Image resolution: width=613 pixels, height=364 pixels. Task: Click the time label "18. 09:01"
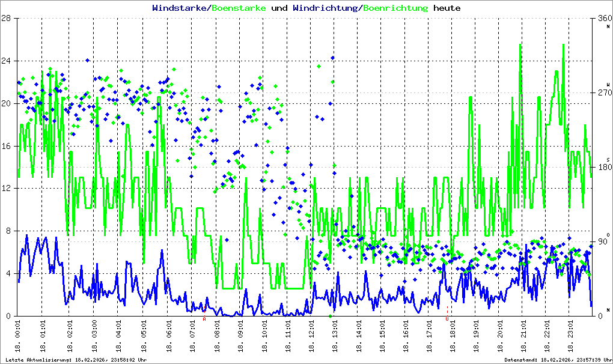point(240,336)
